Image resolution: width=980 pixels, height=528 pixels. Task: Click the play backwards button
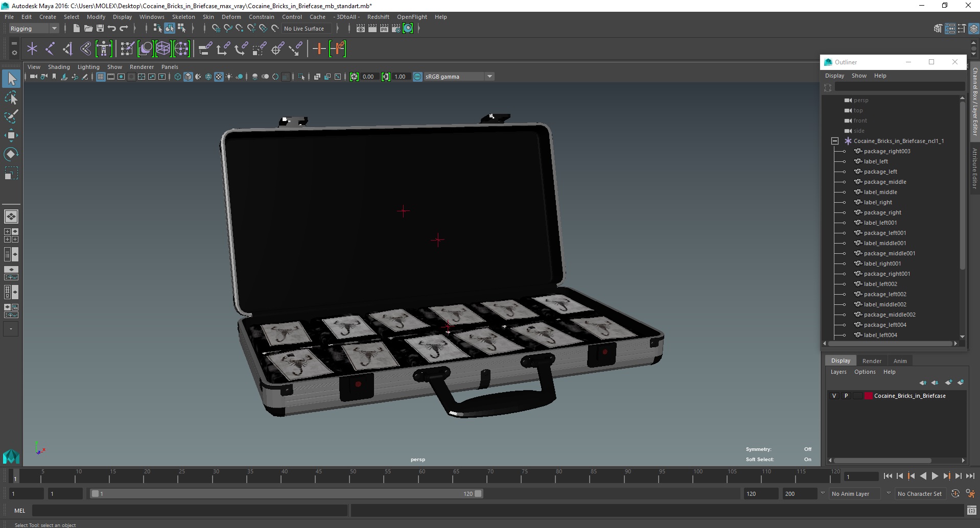pos(923,476)
